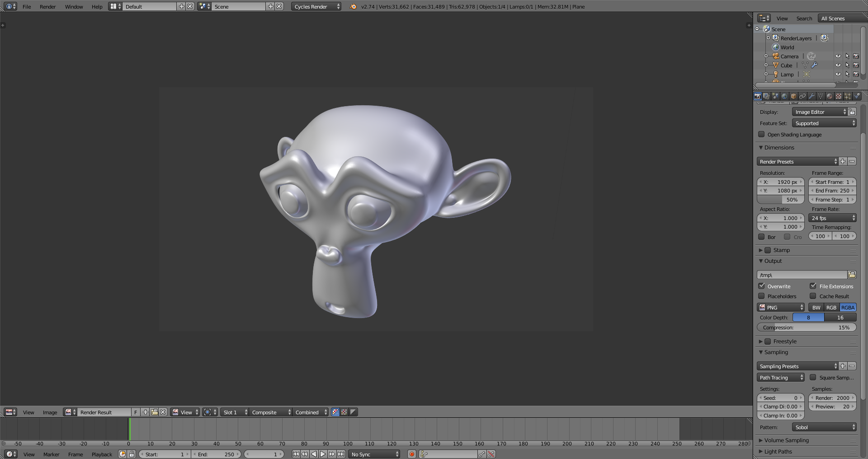Screen dimensions: 868x459
Task: Enable Open Shading Language checkbox
Action: click(761, 134)
